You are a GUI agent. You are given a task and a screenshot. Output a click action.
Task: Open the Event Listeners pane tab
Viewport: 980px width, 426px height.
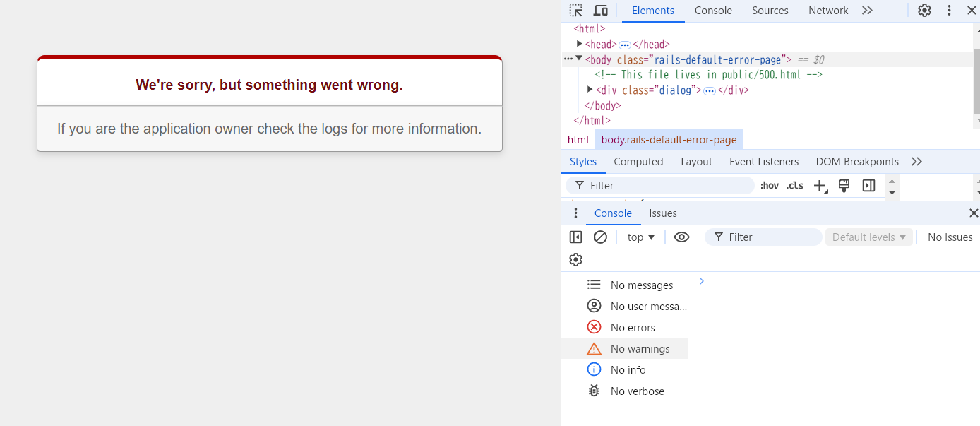pyautogui.click(x=764, y=162)
